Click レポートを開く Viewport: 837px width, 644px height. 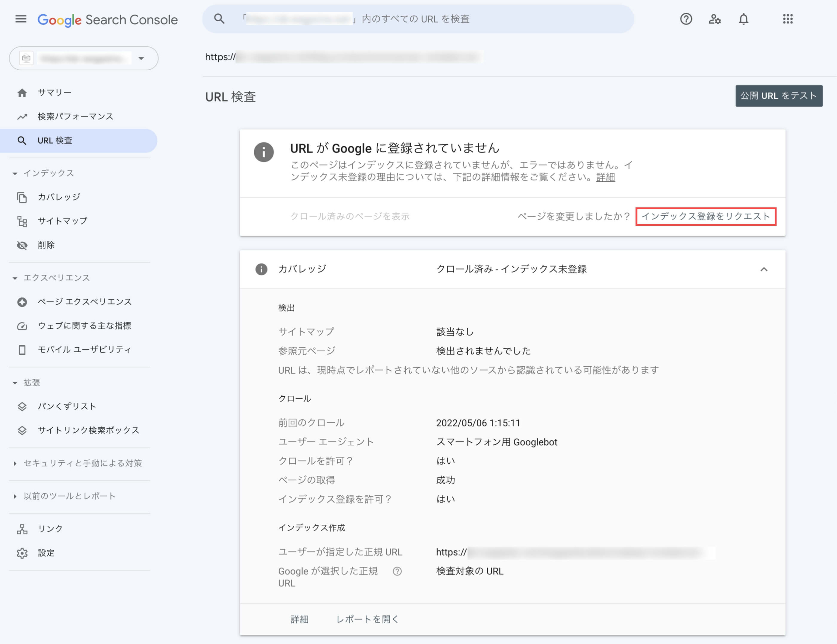point(367,619)
